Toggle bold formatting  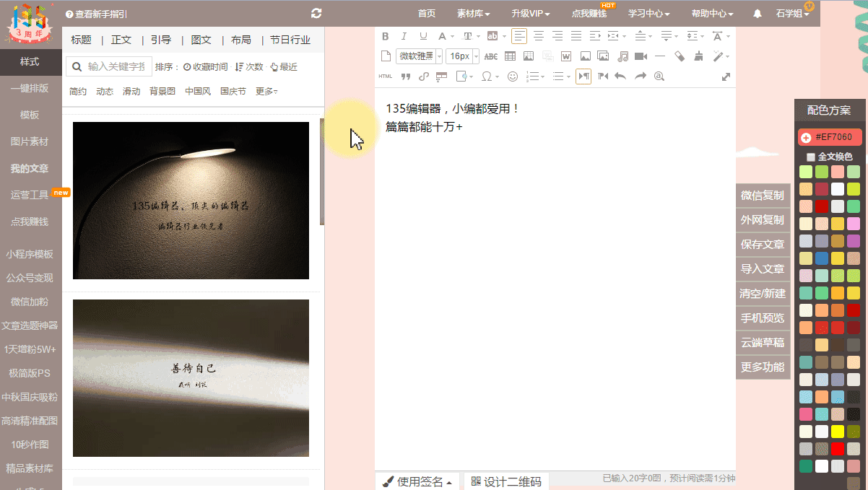(385, 36)
